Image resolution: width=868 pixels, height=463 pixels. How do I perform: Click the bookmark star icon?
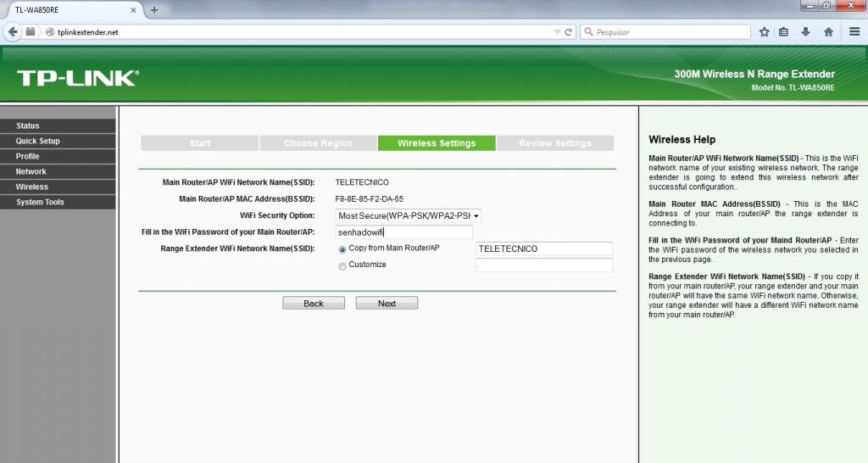[x=764, y=32]
